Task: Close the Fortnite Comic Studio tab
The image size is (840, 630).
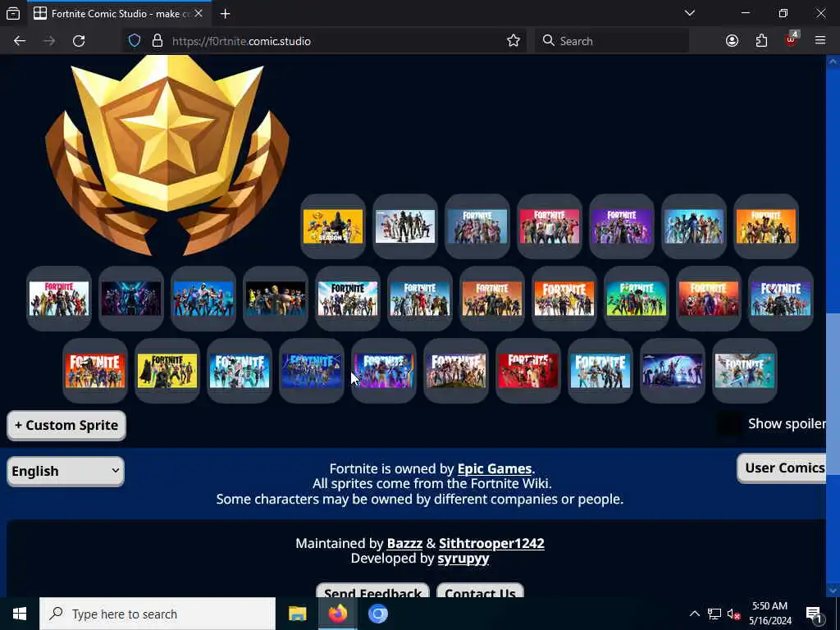Action: [199, 14]
